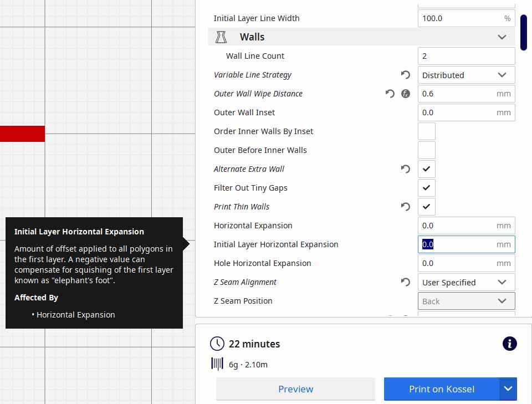Screen dimensions: 532x404
Task: Open Variable Line Strategy dropdown
Action: (465, 75)
